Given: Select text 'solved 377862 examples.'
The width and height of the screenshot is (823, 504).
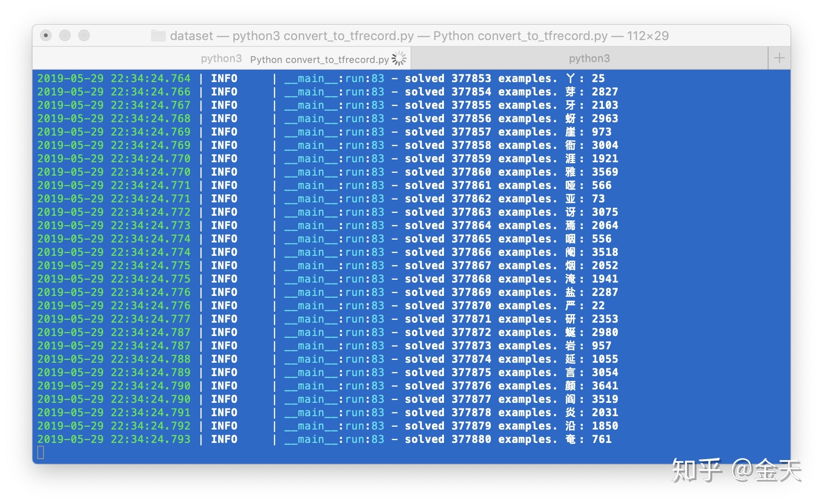Looking at the screenshot, I should [481, 199].
